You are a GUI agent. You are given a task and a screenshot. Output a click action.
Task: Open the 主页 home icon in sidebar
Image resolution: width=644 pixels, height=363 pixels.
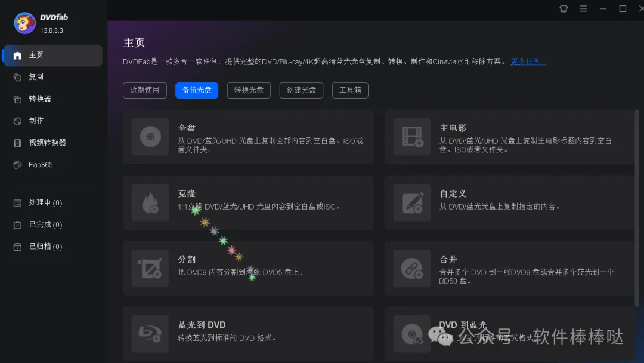coord(17,56)
